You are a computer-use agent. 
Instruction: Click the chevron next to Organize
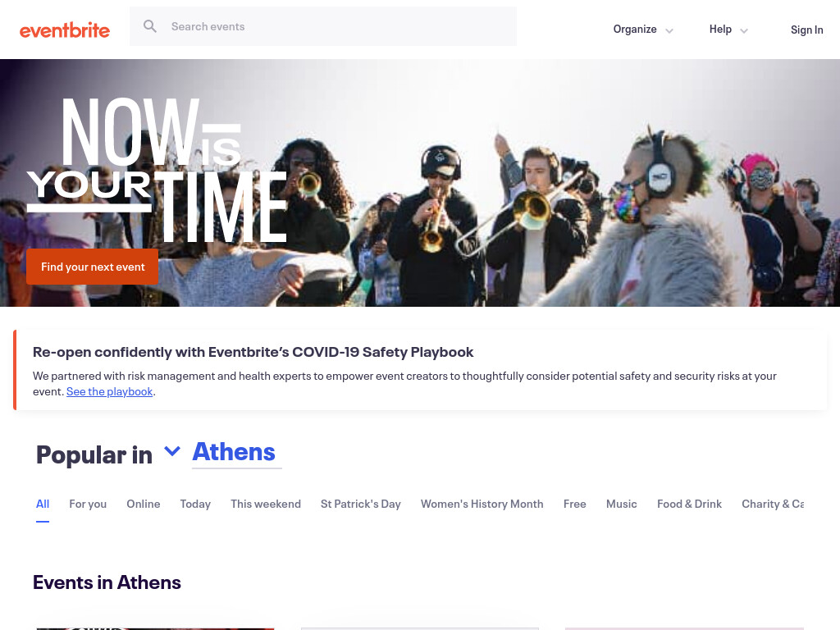(669, 30)
